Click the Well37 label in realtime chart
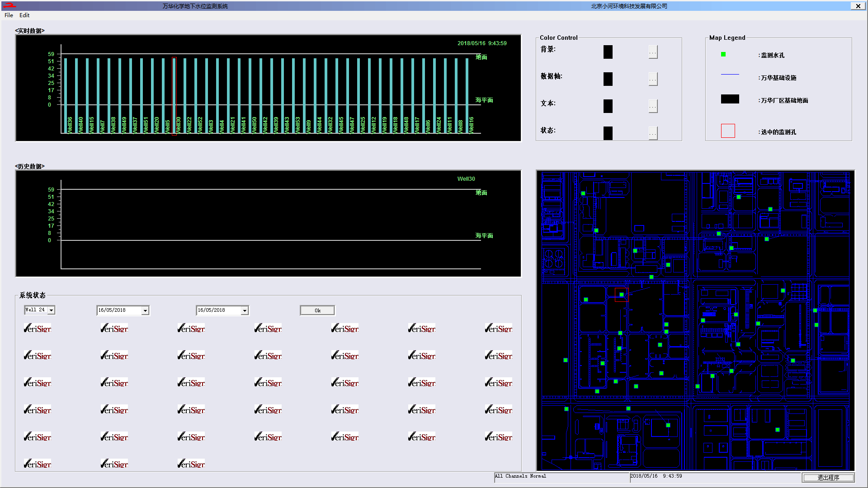 click(x=135, y=125)
